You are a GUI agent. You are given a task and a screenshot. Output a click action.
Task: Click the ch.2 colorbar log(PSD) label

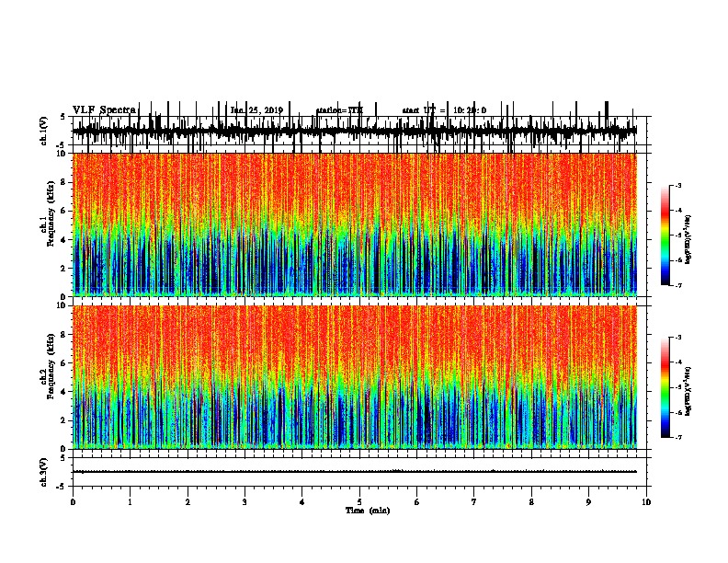pyautogui.click(x=688, y=391)
